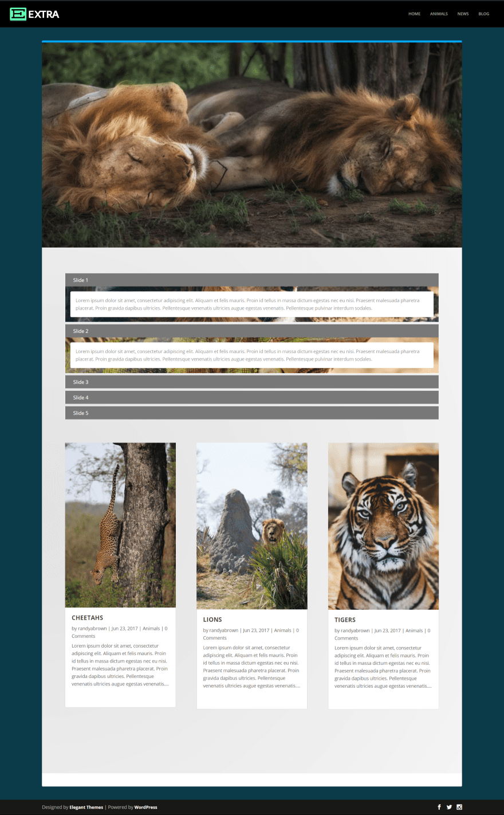
Task: Open the Instagram icon in footer
Action: pyautogui.click(x=459, y=807)
